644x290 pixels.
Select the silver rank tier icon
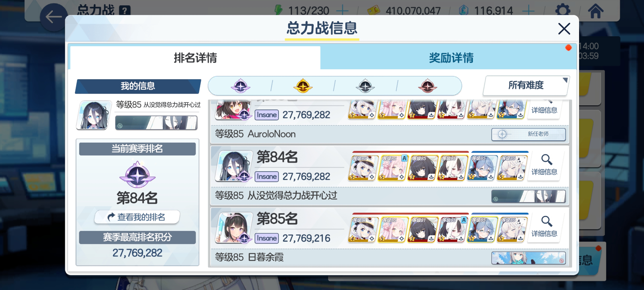(x=365, y=86)
